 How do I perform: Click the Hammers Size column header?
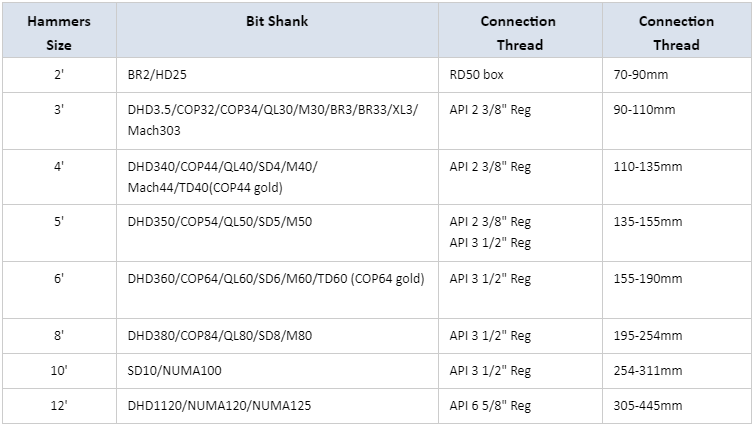click(x=58, y=33)
